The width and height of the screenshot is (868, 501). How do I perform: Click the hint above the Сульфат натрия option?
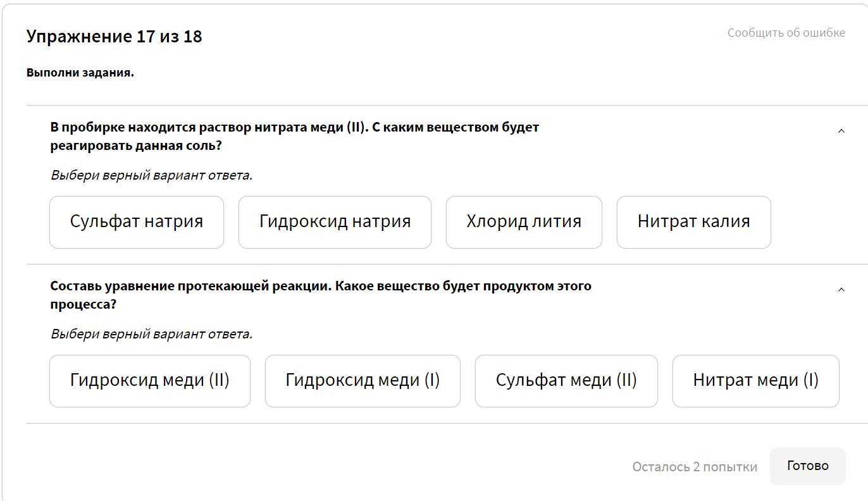(x=151, y=175)
